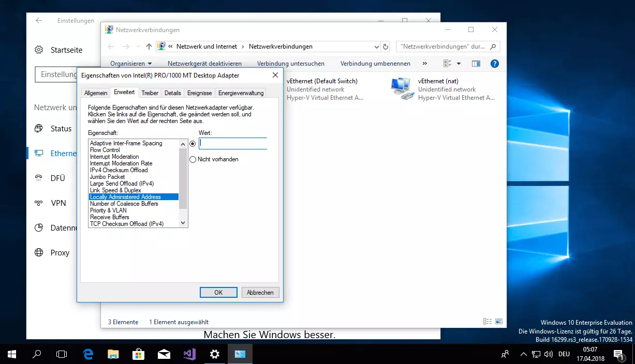Screen dimensions: 635x364
Task: Switch to the Allgemein tab
Action: point(96,93)
